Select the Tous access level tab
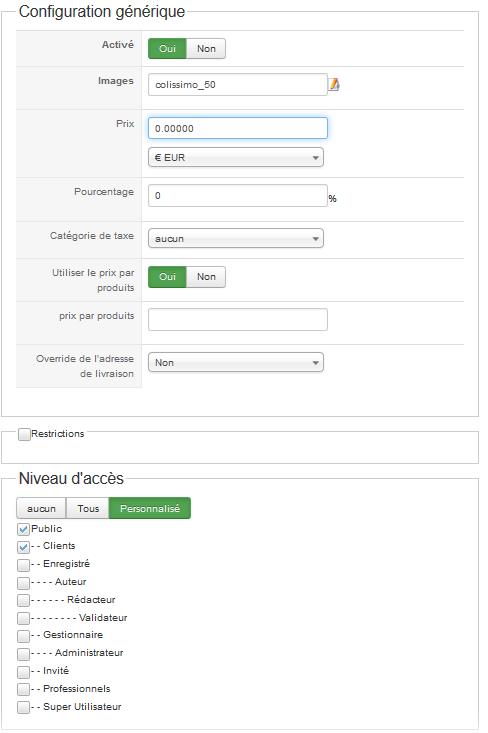488x733 pixels. [88, 508]
